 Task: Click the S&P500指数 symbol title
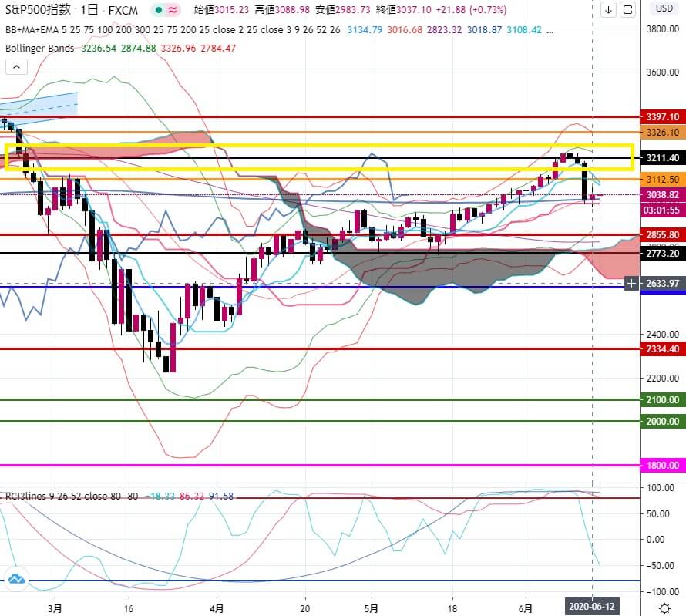(38, 9)
